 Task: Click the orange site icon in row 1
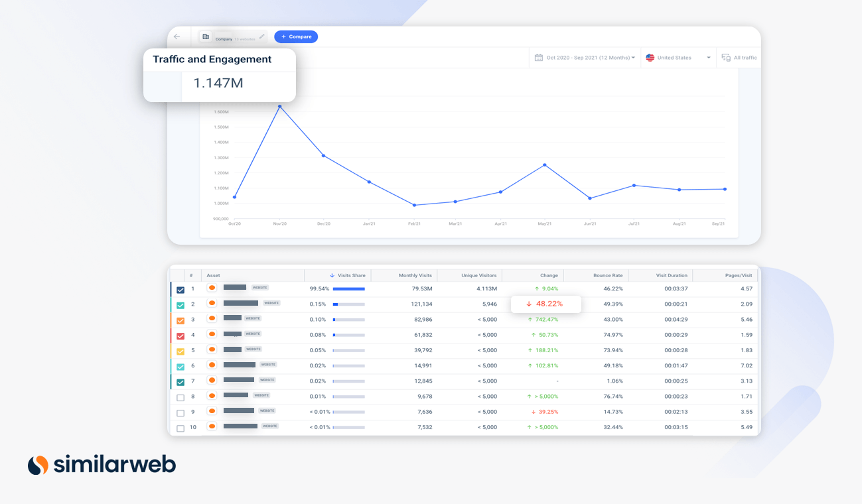pyautogui.click(x=212, y=288)
